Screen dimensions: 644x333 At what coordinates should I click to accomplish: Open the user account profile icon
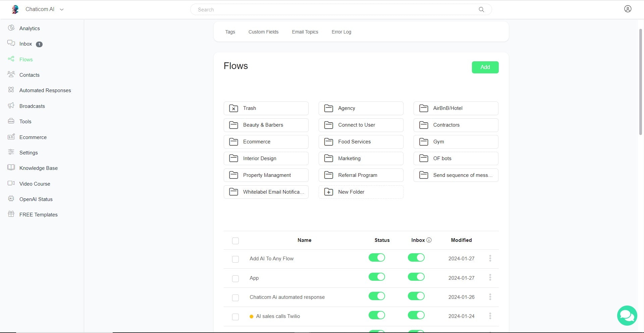628,9
